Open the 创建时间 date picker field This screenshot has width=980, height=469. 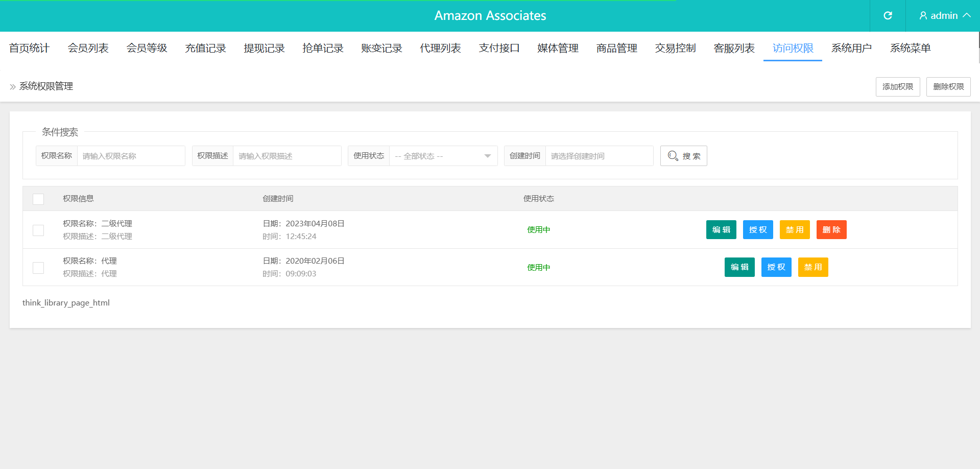pyautogui.click(x=599, y=156)
